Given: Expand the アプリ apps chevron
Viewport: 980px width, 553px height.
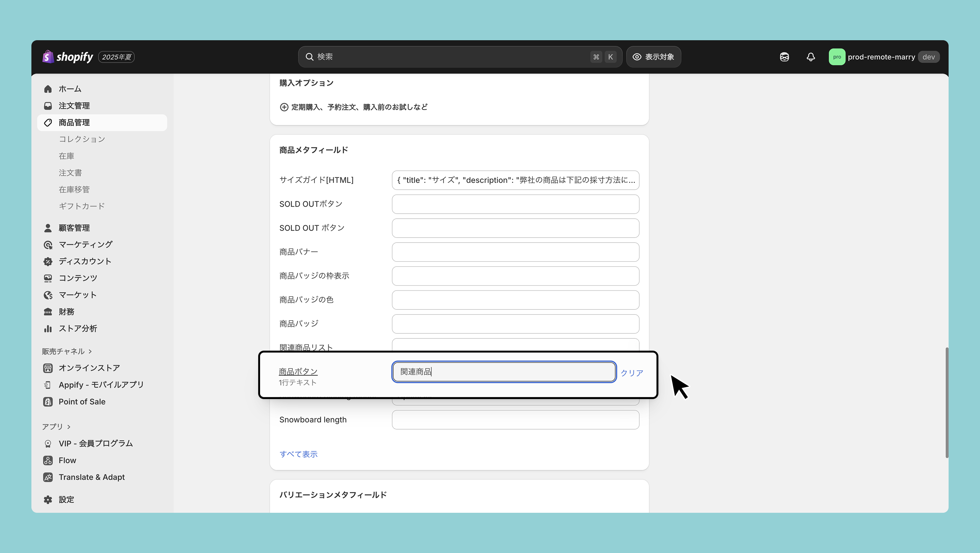Looking at the screenshot, I should point(69,427).
